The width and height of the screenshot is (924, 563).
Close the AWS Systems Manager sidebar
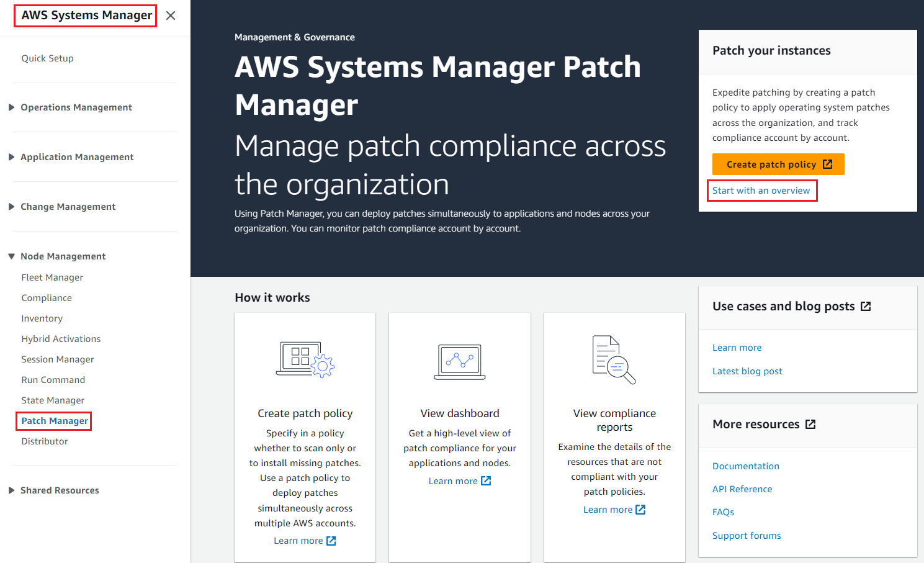[171, 16]
